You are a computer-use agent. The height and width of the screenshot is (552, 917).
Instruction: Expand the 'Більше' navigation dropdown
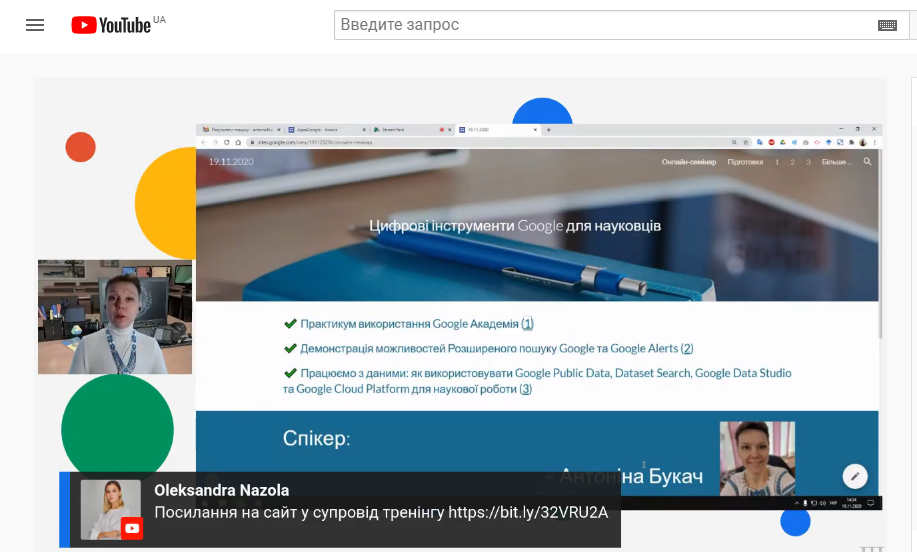836,162
